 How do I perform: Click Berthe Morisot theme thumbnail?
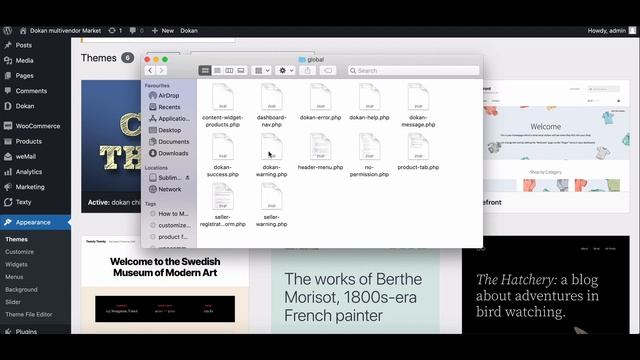[x=356, y=291]
